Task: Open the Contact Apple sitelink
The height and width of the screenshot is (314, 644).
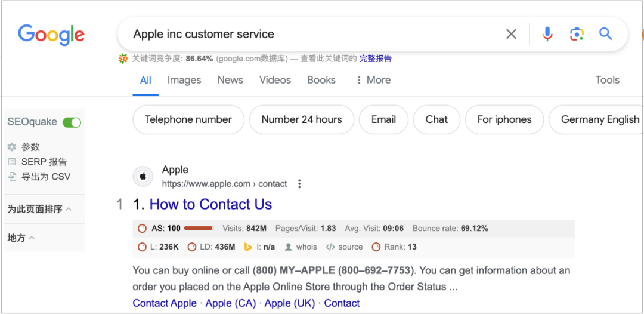Action: click(x=165, y=303)
